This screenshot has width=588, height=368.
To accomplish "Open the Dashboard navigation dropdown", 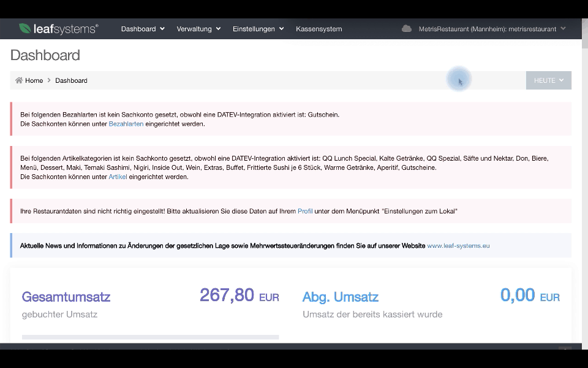I will coord(142,28).
